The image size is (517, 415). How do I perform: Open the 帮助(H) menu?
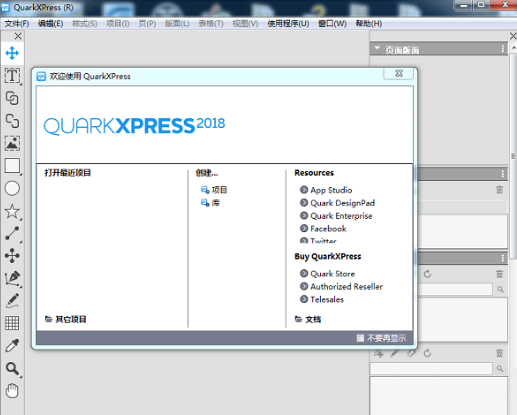click(369, 24)
